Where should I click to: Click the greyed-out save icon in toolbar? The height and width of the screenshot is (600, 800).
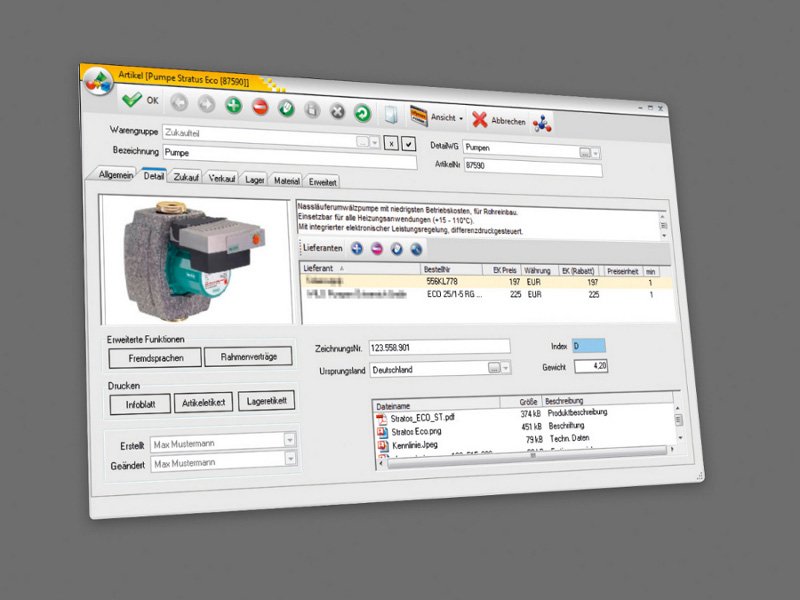pyautogui.click(x=312, y=110)
